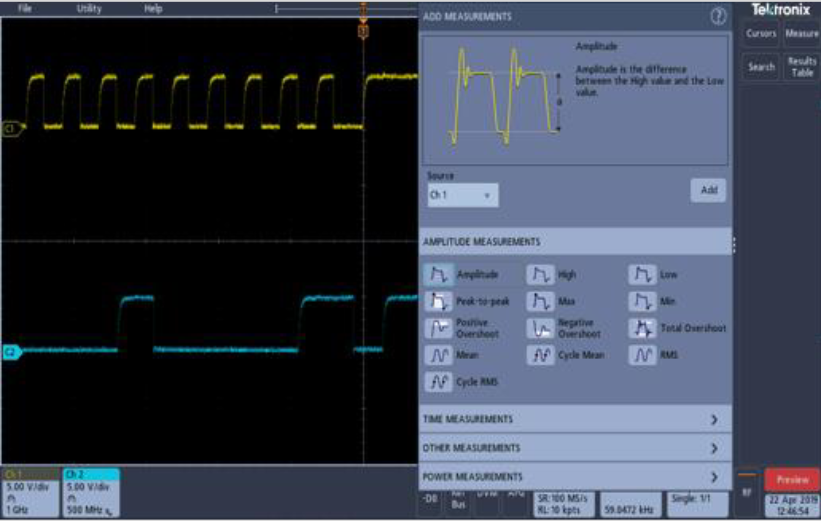The image size is (821, 521).
Task: Select the Cycle RMS measurement icon
Action: [438, 382]
